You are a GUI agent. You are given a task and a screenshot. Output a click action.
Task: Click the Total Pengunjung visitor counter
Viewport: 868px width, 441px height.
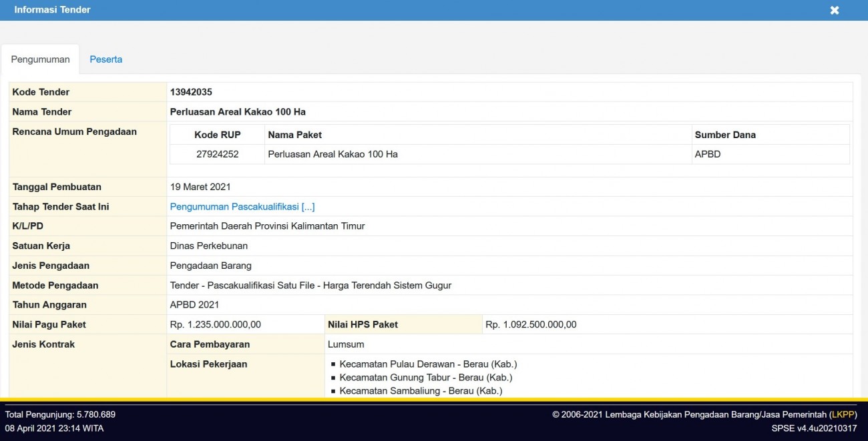point(60,414)
